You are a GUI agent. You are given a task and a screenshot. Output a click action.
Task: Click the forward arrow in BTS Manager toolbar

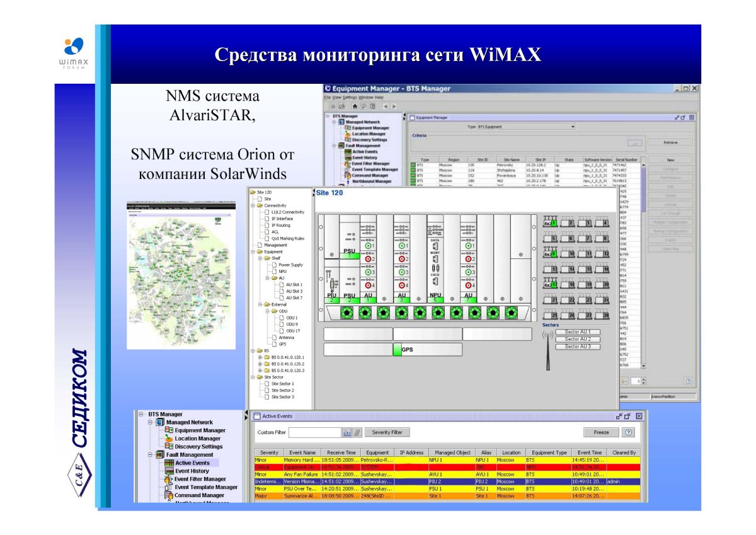[x=393, y=107]
